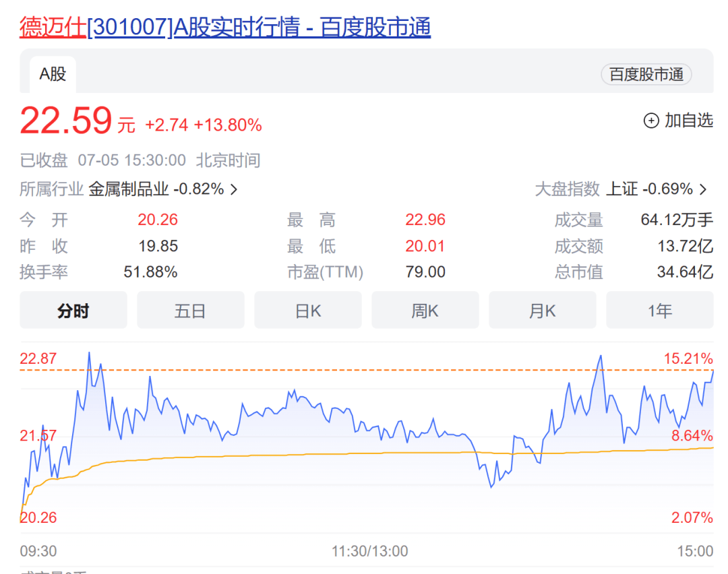Click the chart axis label 21.57
728x574 pixels.
(38, 436)
